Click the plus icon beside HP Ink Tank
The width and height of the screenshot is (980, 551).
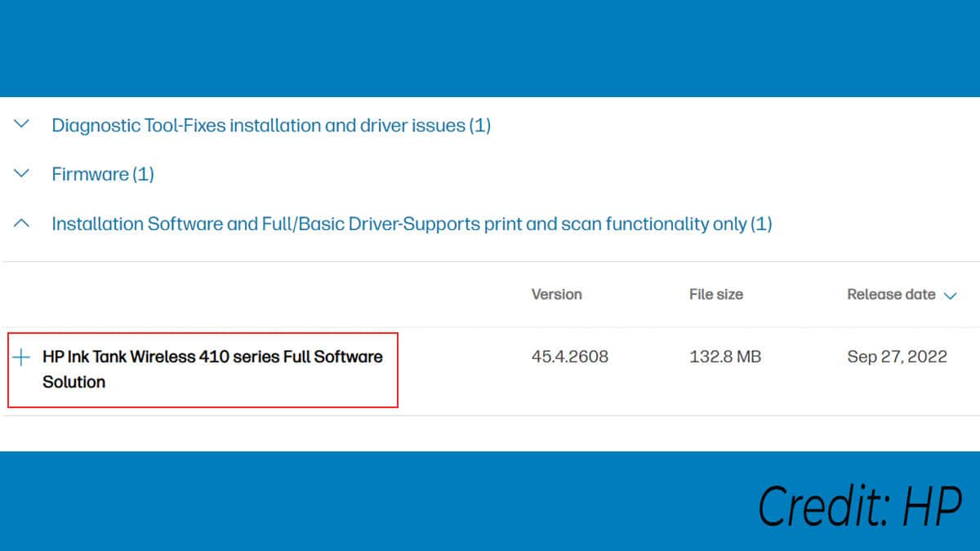pos(22,357)
